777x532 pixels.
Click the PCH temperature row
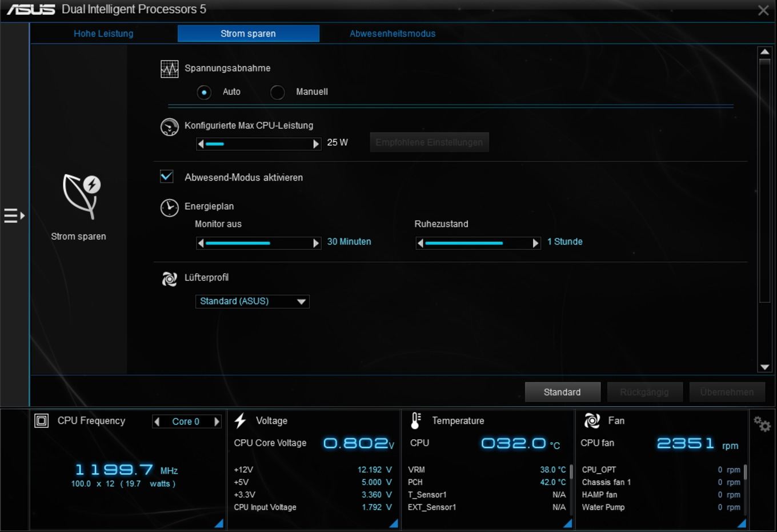(x=487, y=482)
